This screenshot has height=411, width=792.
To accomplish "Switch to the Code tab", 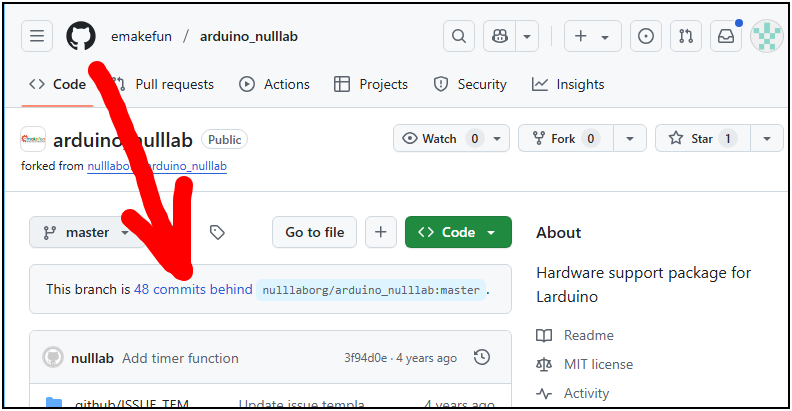I will 57,84.
